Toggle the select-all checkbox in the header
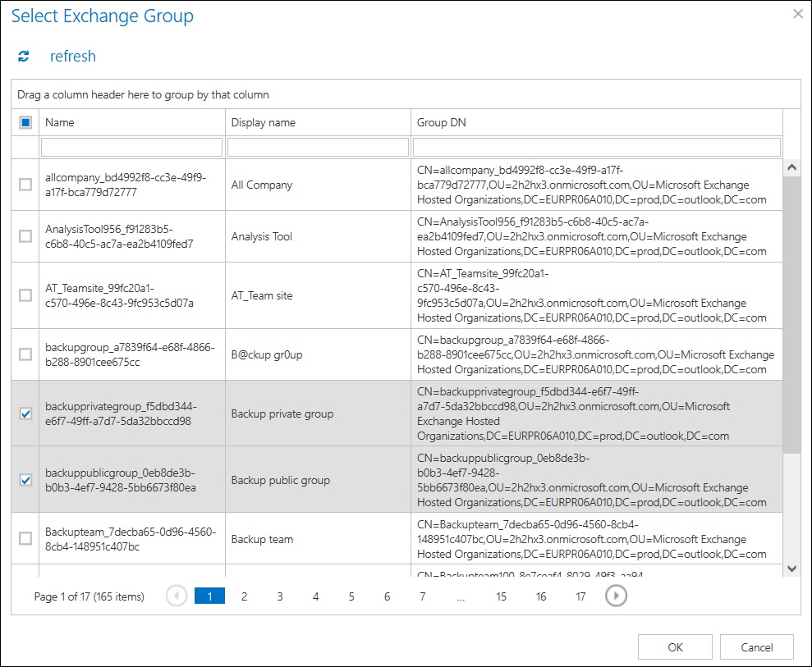812x667 pixels. (x=24, y=121)
